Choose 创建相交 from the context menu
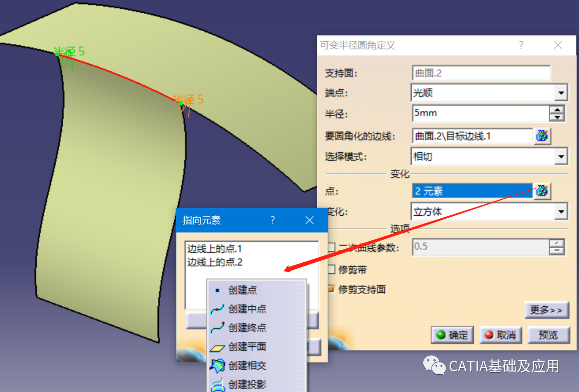579x392 pixels. point(257,366)
